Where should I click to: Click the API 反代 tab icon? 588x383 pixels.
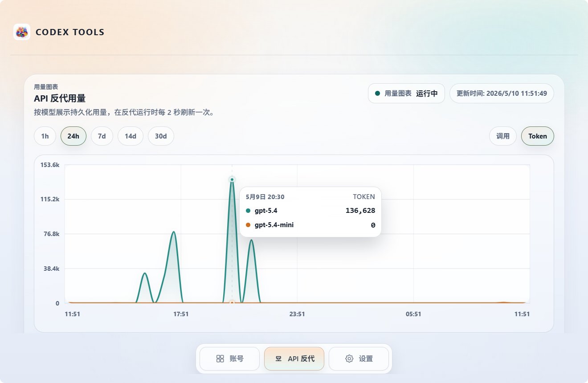tap(278, 359)
